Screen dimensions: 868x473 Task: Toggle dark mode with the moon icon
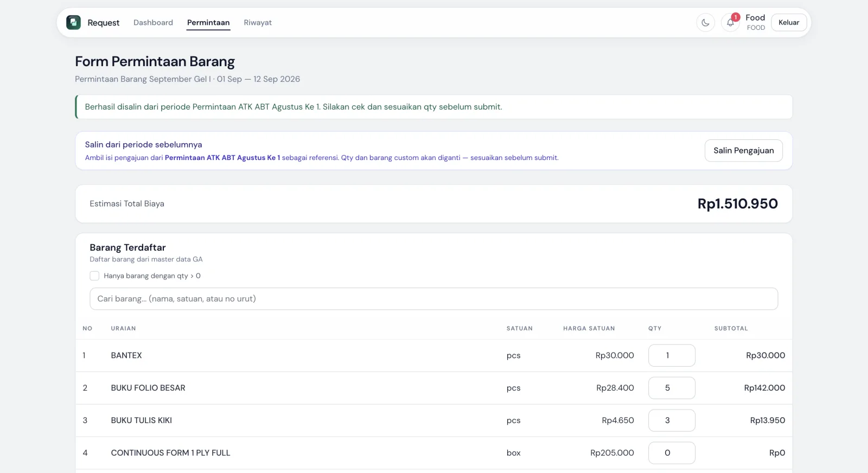click(705, 23)
